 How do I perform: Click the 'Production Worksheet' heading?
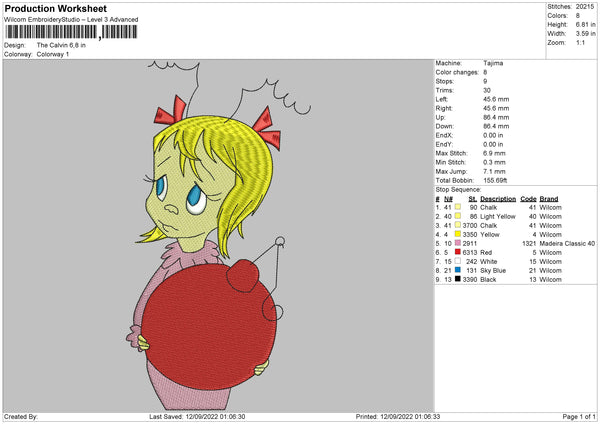(x=55, y=9)
